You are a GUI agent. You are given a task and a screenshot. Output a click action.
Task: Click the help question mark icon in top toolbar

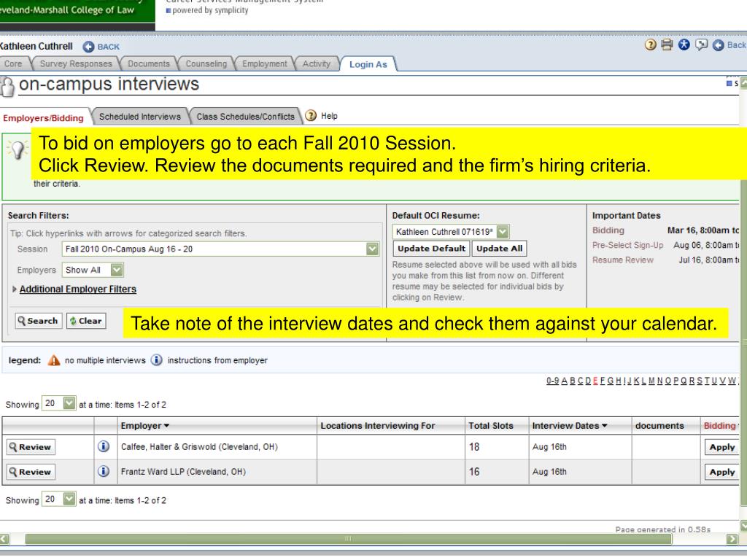click(650, 44)
